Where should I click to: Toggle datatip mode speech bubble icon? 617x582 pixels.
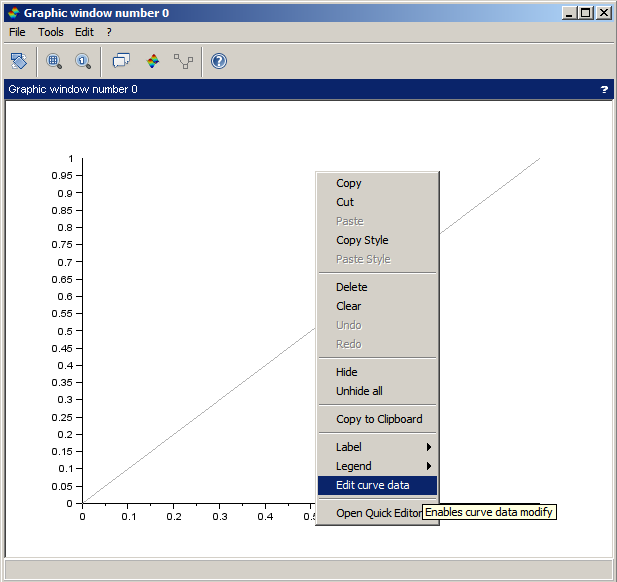121,62
